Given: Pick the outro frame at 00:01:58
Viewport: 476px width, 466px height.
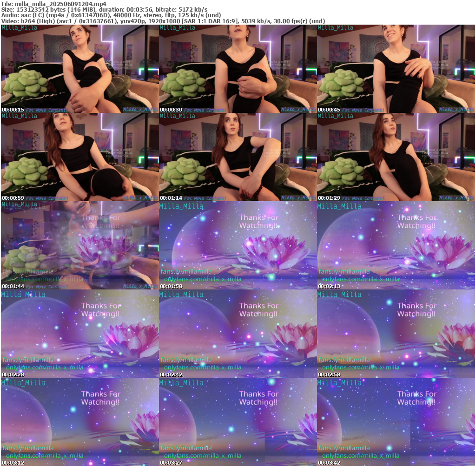Looking at the screenshot, I should tap(238, 245).
